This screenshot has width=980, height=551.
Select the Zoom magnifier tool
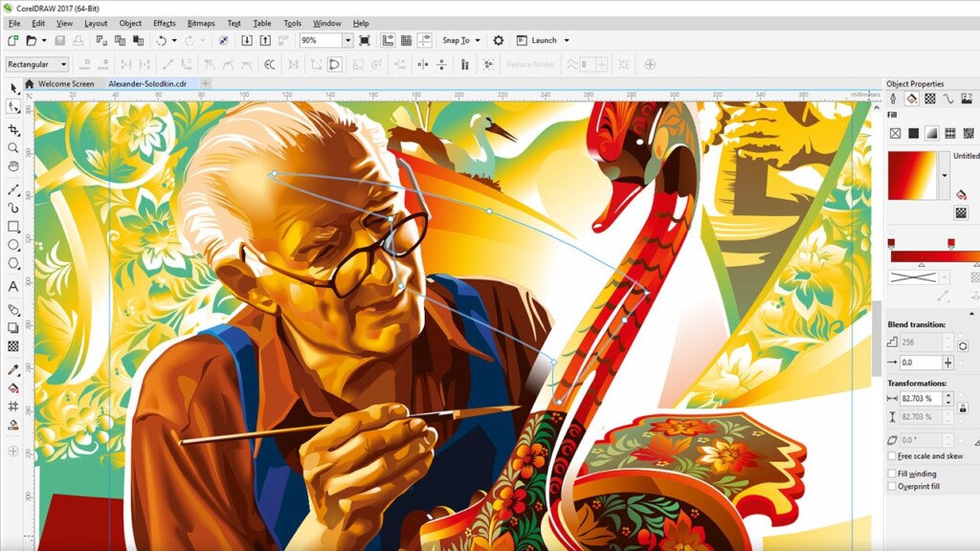[13, 148]
